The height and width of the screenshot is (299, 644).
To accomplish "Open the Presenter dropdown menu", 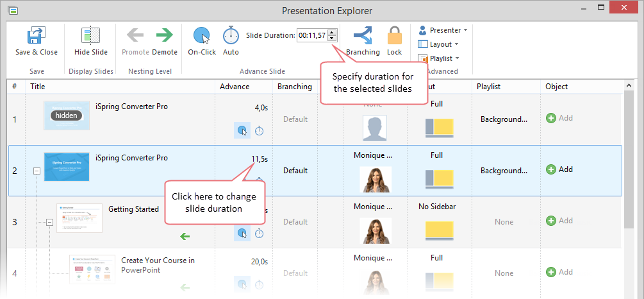I will pos(443,30).
